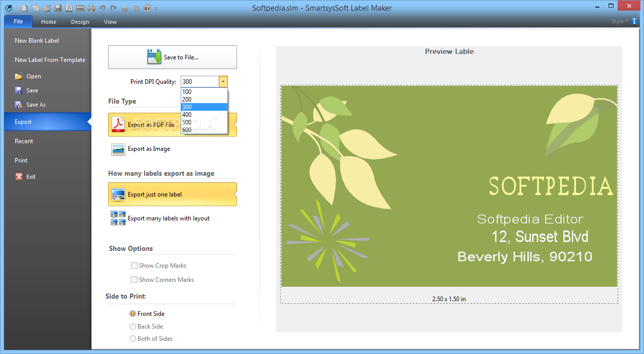This screenshot has height=354, width=644.
Task: Click the 2.50 x 1.50 in size text
Action: (x=449, y=299)
